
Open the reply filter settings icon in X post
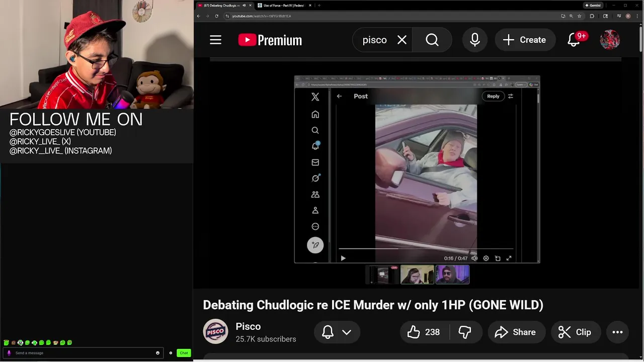point(510,96)
